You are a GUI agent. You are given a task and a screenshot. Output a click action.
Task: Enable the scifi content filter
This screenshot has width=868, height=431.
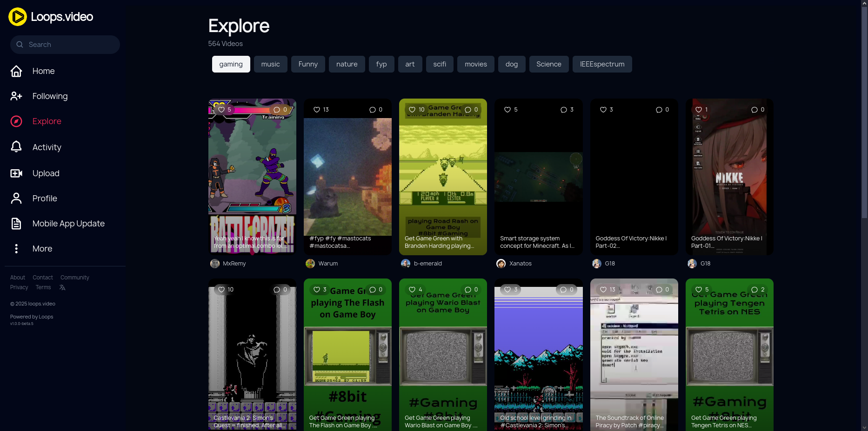440,64
